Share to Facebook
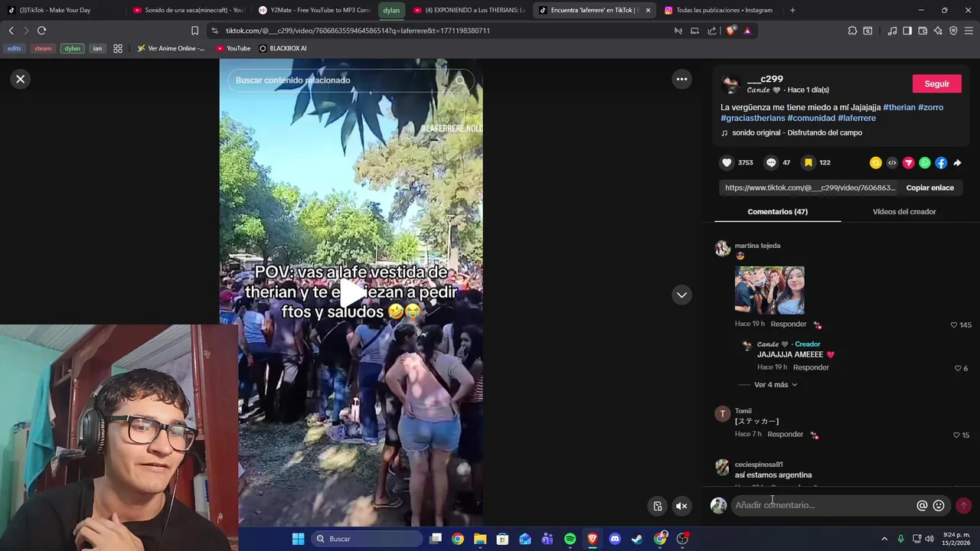980x551 pixels. click(x=941, y=162)
